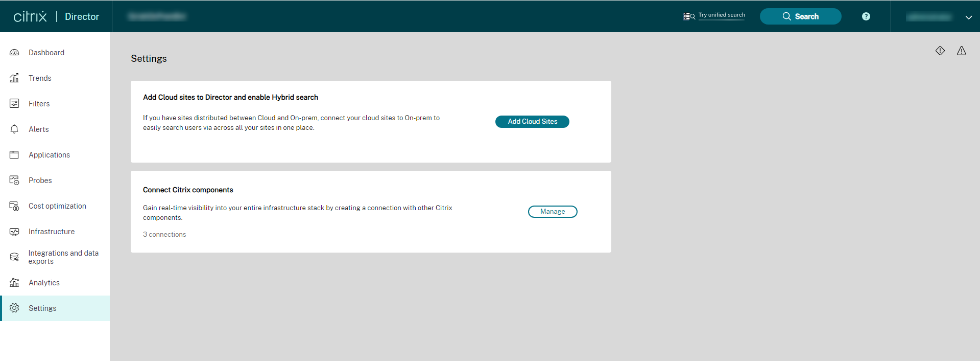Click the Cost optimization icon

click(x=14, y=206)
